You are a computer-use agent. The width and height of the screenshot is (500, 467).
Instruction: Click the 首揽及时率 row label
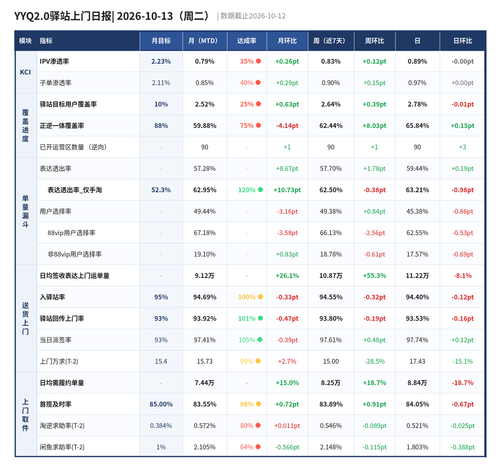tap(56, 404)
